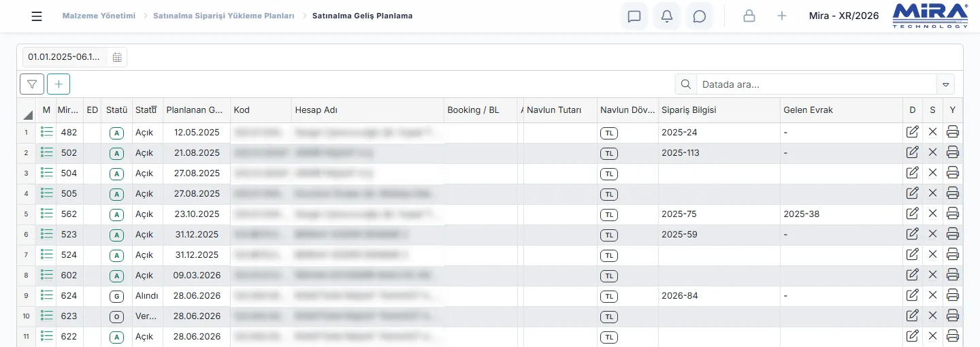Go to Satınalma Siparişi Yükleme Planları breadcrumb

224,16
